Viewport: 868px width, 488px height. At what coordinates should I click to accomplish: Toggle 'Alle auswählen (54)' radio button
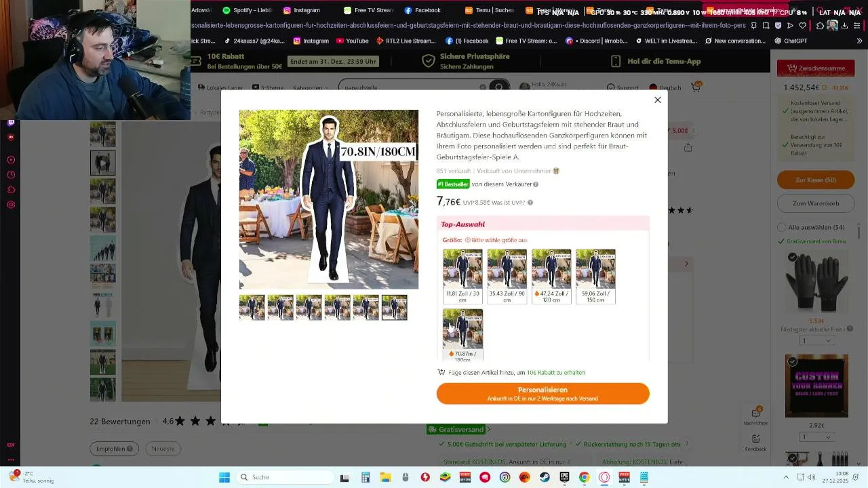click(x=782, y=228)
